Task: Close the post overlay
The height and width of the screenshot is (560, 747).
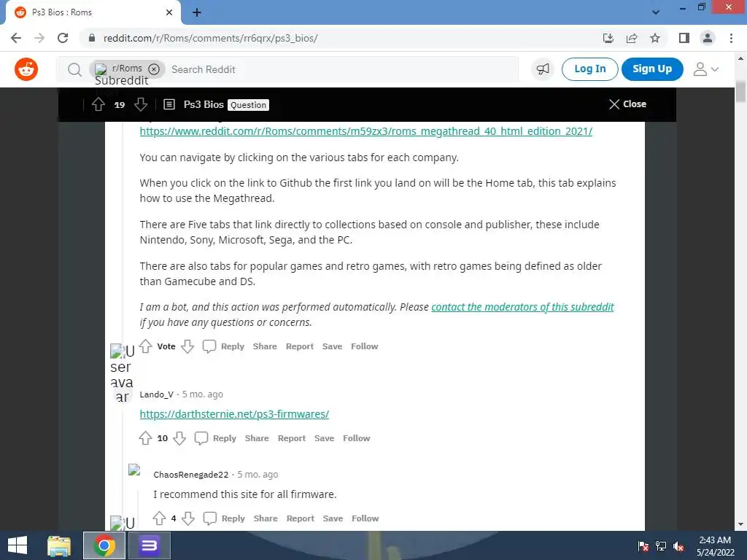Action: tap(627, 104)
